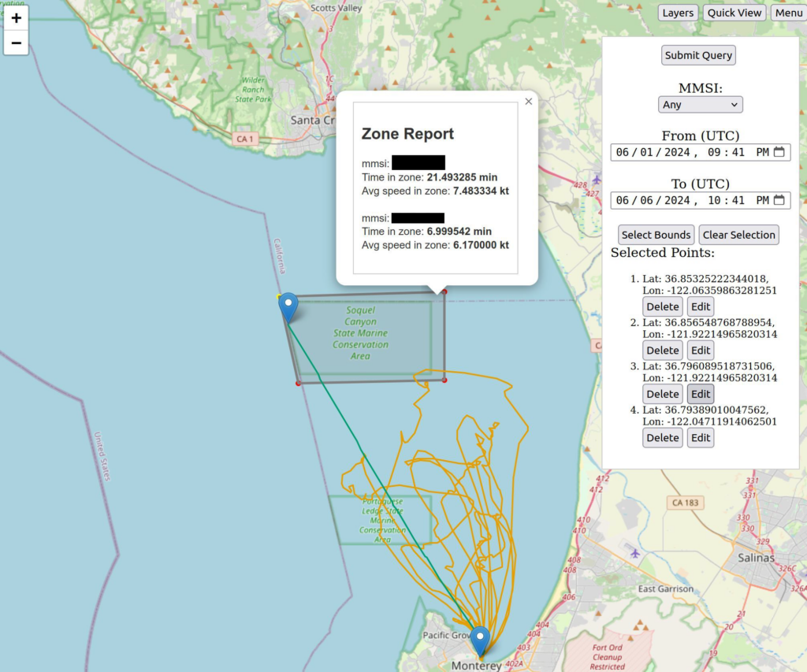Close the Zone Report popup
The image size is (807, 672).
528,102
